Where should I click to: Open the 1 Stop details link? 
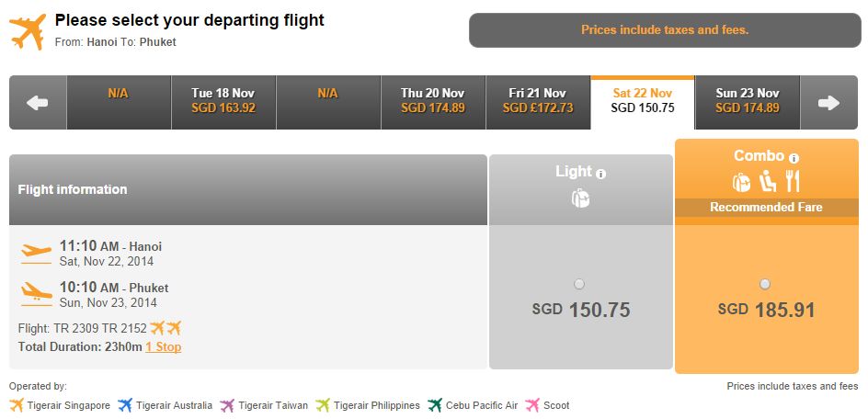click(164, 347)
